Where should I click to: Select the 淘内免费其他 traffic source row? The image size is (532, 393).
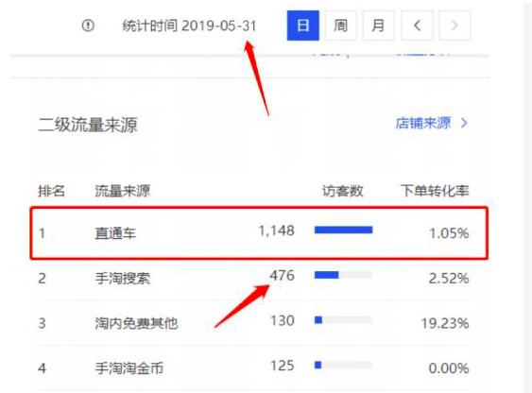click(x=253, y=323)
